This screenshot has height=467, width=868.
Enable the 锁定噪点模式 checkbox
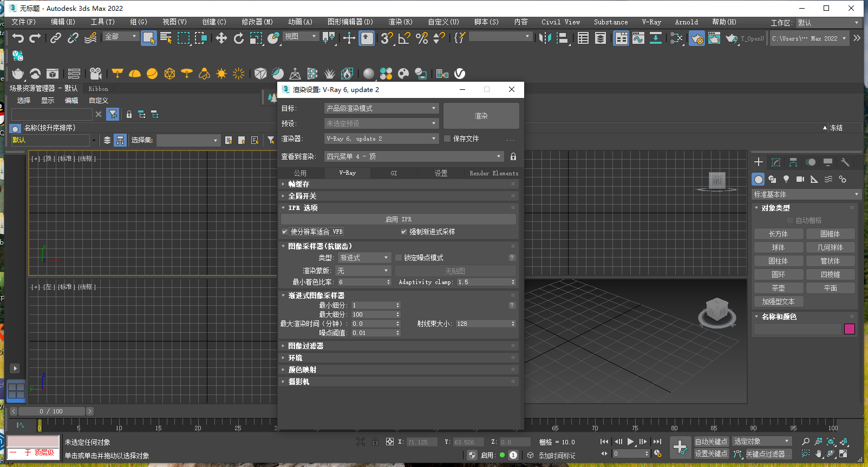[399, 258]
